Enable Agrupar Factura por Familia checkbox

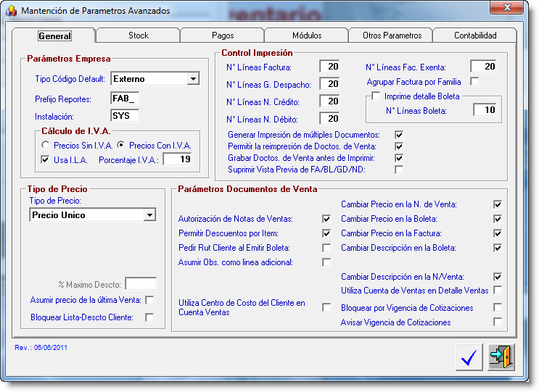pyautogui.click(x=474, y=82)
